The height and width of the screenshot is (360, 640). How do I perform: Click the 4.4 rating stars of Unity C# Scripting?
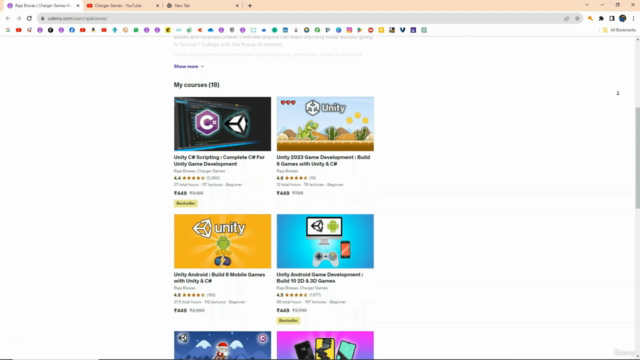(193, 178)
